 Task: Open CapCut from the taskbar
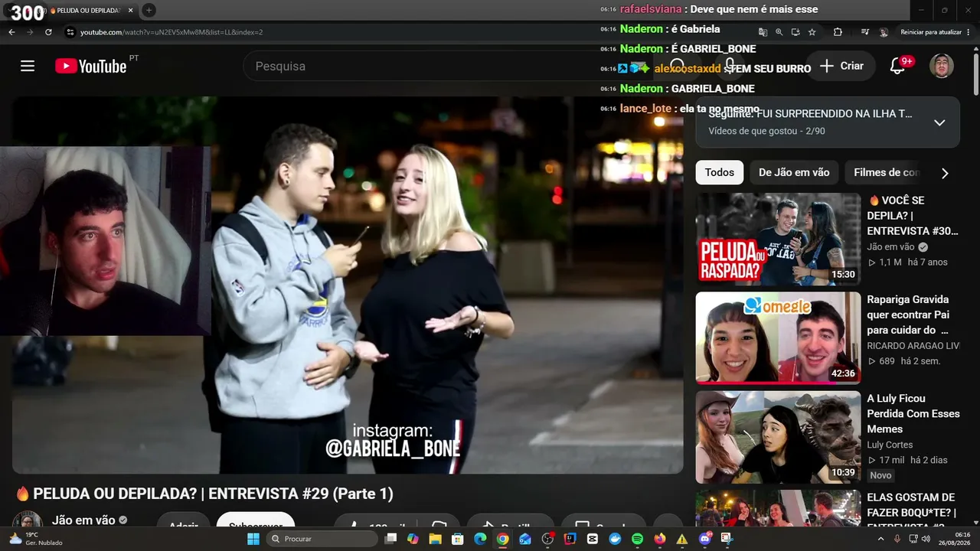coord(593,539)
